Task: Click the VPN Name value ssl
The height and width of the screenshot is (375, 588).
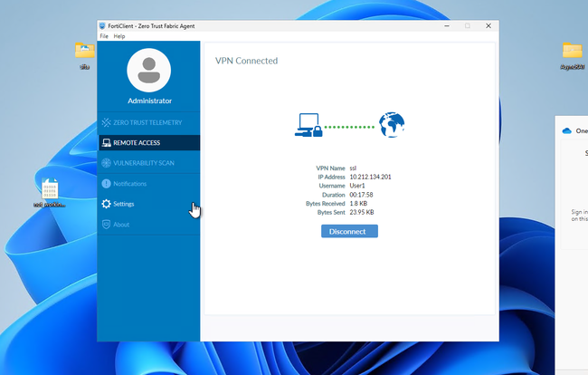Action: tap(353, 168)
